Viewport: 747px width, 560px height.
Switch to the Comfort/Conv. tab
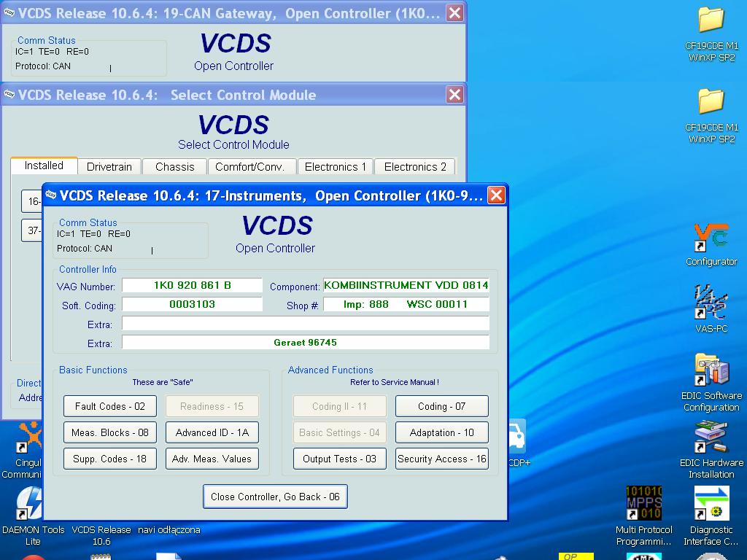pos(250,167)
